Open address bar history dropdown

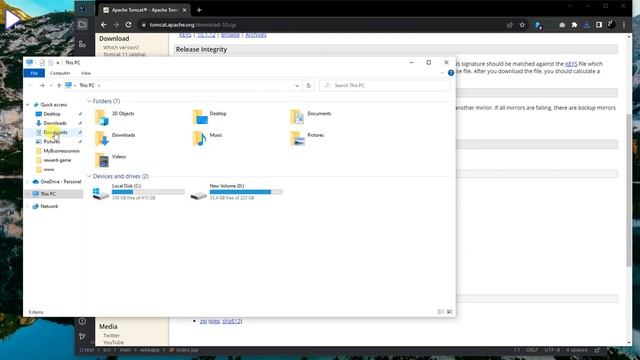pyautogui.click(x=297, y=85)
